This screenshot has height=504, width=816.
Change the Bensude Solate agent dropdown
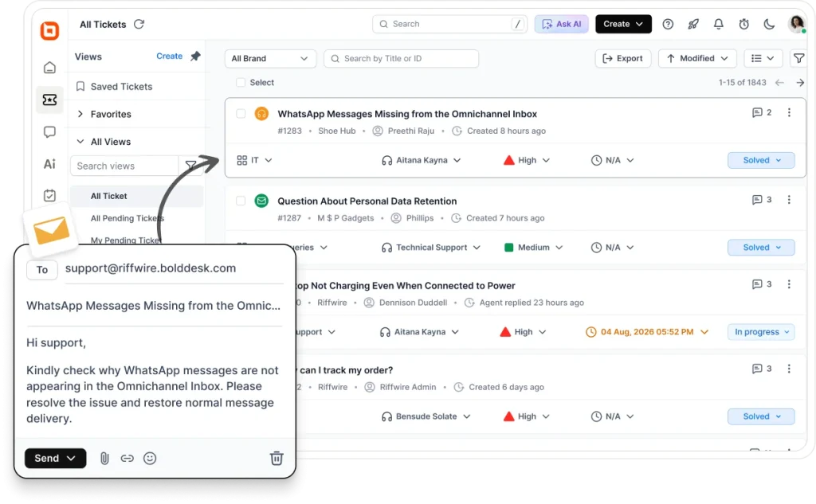pos(426,416)
